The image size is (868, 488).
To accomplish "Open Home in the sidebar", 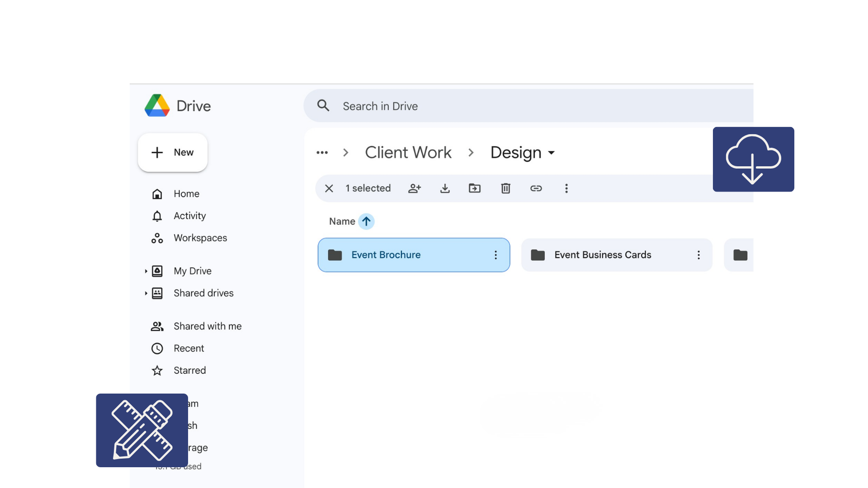I will point(186,194).
